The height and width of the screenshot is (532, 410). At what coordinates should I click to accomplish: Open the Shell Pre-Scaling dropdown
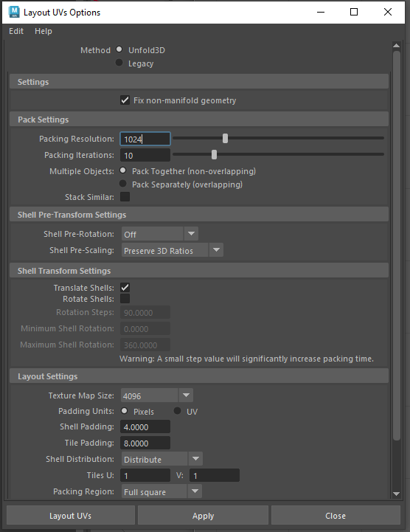click(x=173, y=250)
